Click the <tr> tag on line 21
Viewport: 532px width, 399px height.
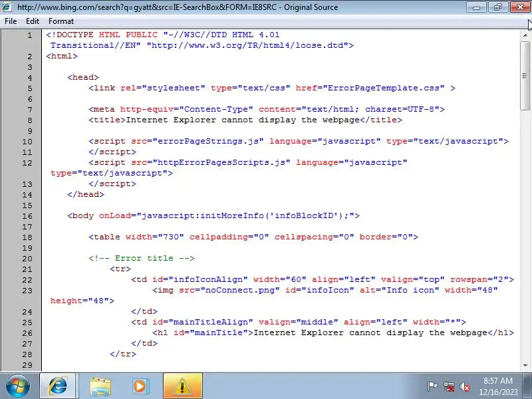[120, 269]
